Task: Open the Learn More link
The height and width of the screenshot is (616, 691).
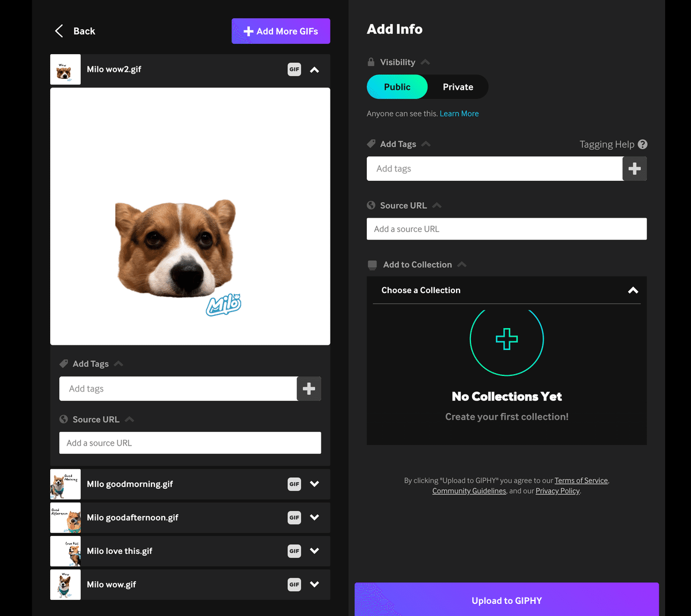Action: [x=459, y=113]
